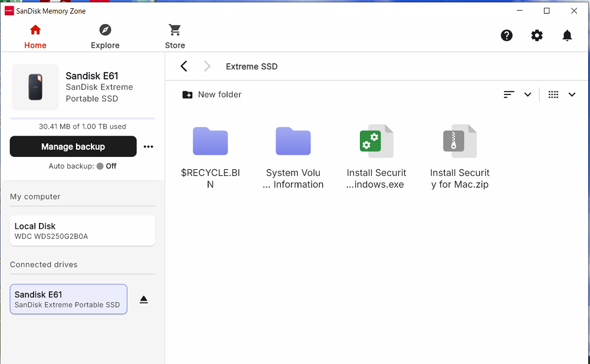
Task: Eject the Sandisk E61 drive
Action: click(144, 300)
